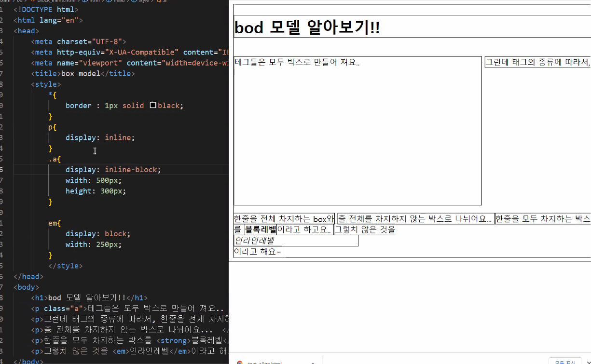The image size is (591, 364).
Task: Click the code line containing <em>인라인레벨</em>
Action: point(130,351)
